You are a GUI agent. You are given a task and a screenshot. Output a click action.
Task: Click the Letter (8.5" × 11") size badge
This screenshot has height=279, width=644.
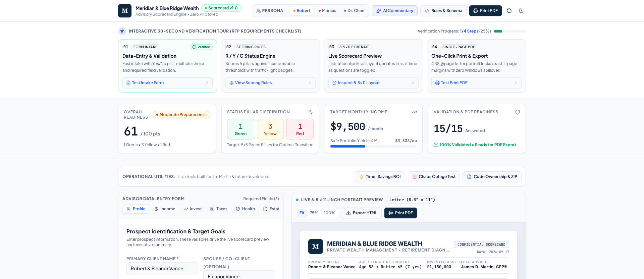point(412,200)
